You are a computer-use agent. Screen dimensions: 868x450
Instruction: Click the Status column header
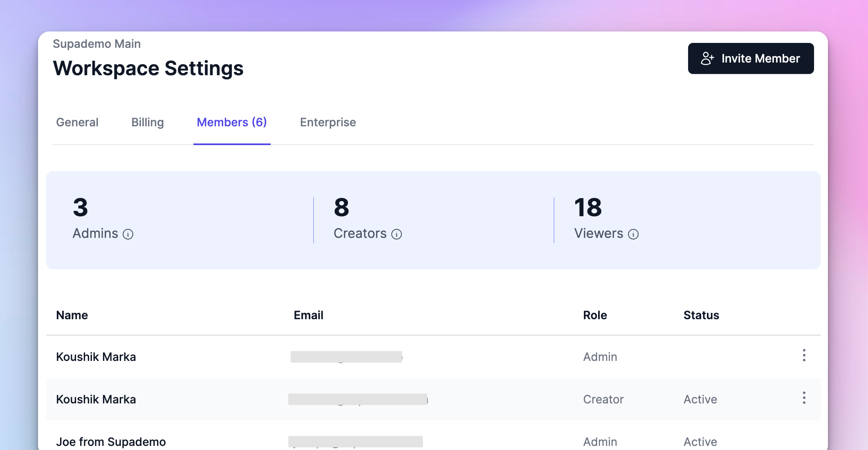(x=701, y=315)
